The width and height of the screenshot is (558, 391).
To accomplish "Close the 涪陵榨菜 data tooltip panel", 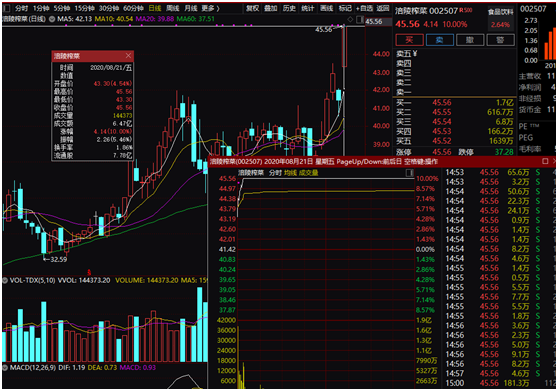I will tap(128, 56).
